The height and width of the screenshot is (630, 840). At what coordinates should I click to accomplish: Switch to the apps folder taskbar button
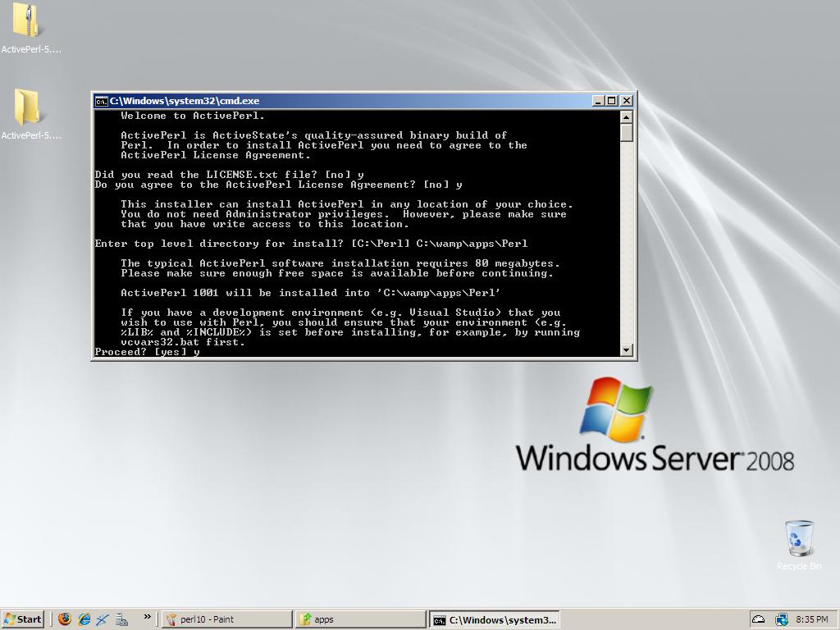361,619
